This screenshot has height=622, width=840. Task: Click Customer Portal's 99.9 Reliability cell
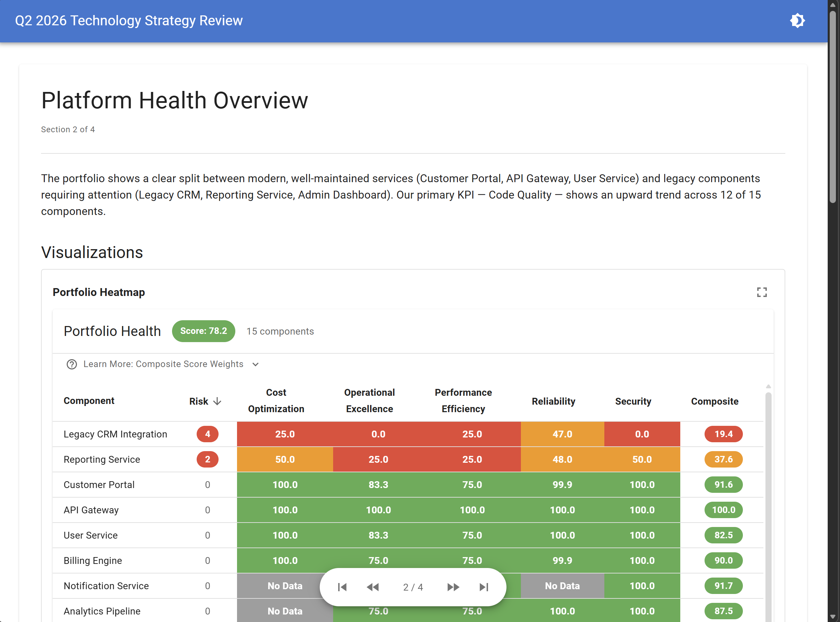pyautogui.click(x=562, y=485)
